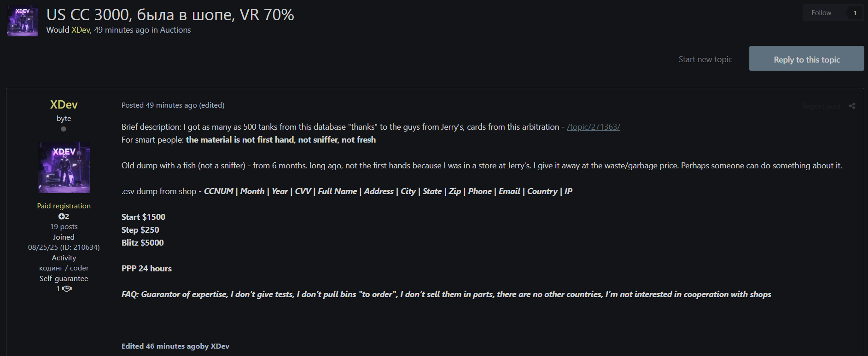Click the reputation plus icon under Paid registration

[x=61, y=216]
